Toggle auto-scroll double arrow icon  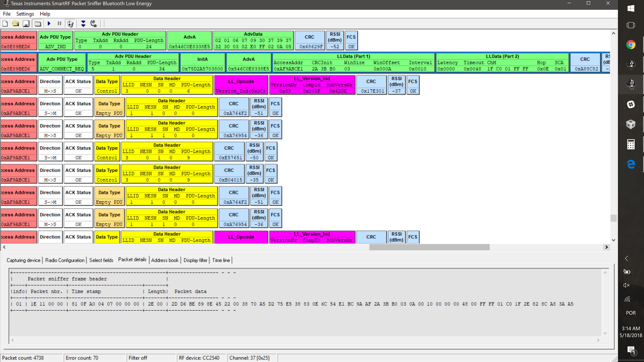83,24
